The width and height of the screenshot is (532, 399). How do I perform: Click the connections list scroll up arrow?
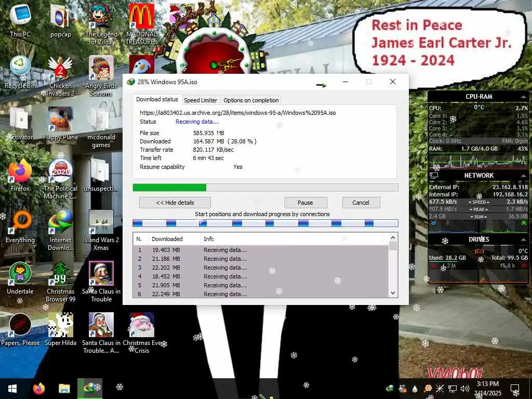click(x=393, y=237)
